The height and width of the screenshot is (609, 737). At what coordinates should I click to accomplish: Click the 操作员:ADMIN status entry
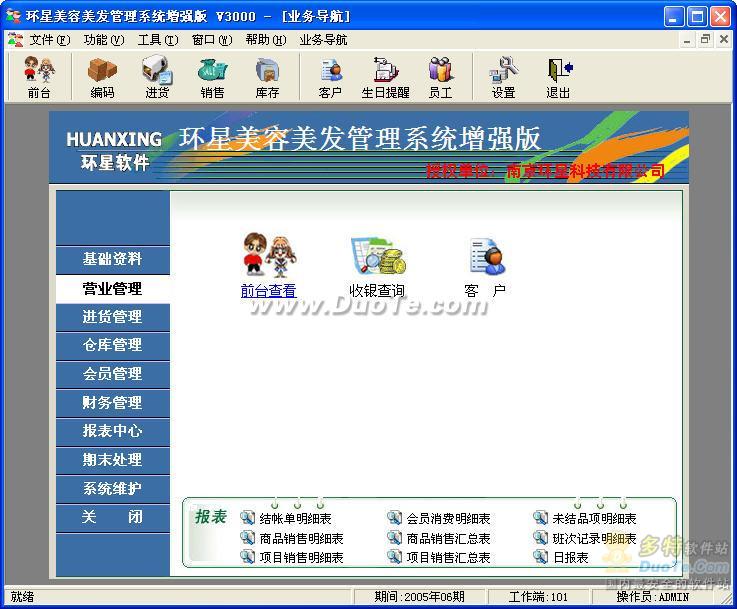(652, 597)
